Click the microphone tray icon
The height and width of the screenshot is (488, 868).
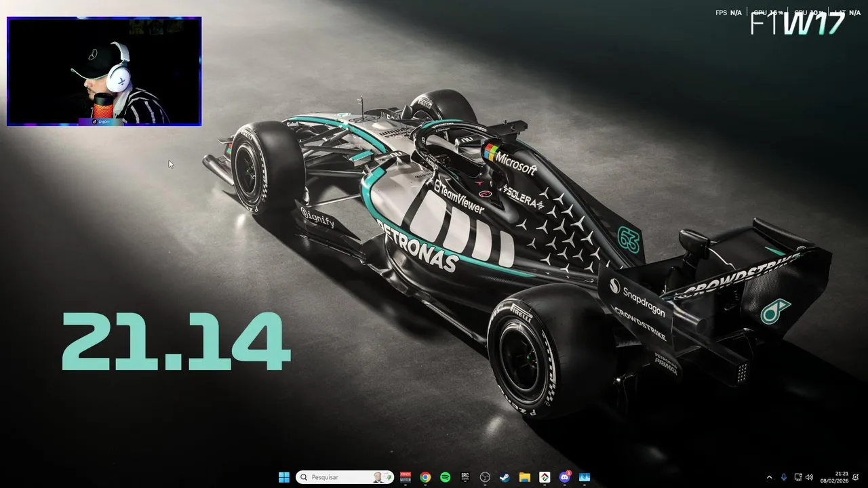click(x=784, y=477)
